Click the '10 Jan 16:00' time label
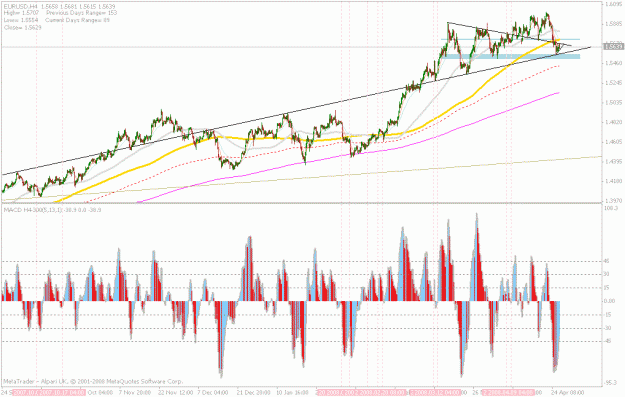The width and height of the screenshot is (625, 397). [x=293, y=393]
